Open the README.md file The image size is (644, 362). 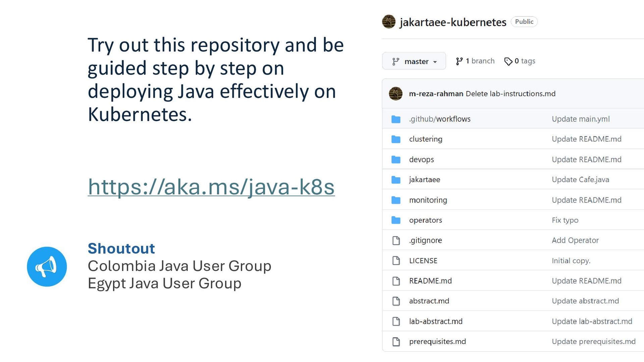click(430, 281)
